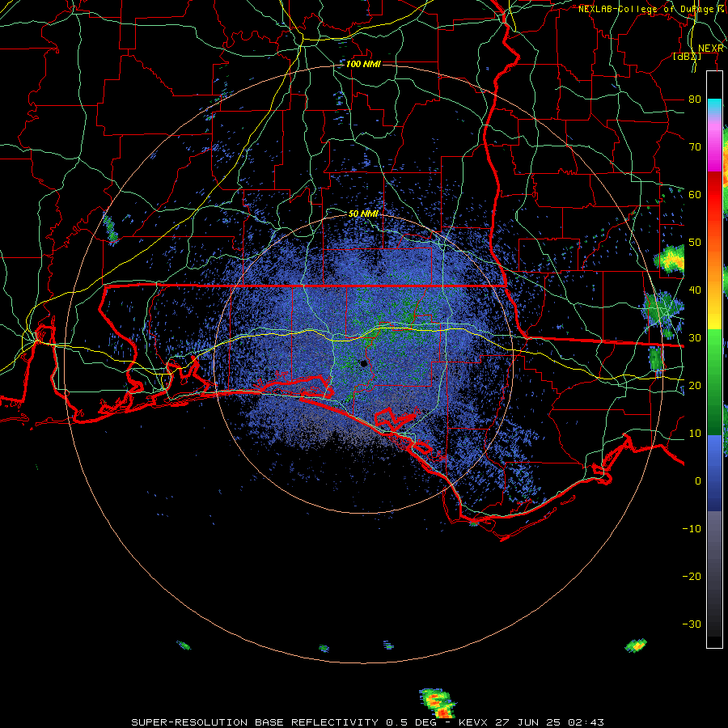
Task: Click the "100 NMI" range ring label
Action: [x=363, y=64]
